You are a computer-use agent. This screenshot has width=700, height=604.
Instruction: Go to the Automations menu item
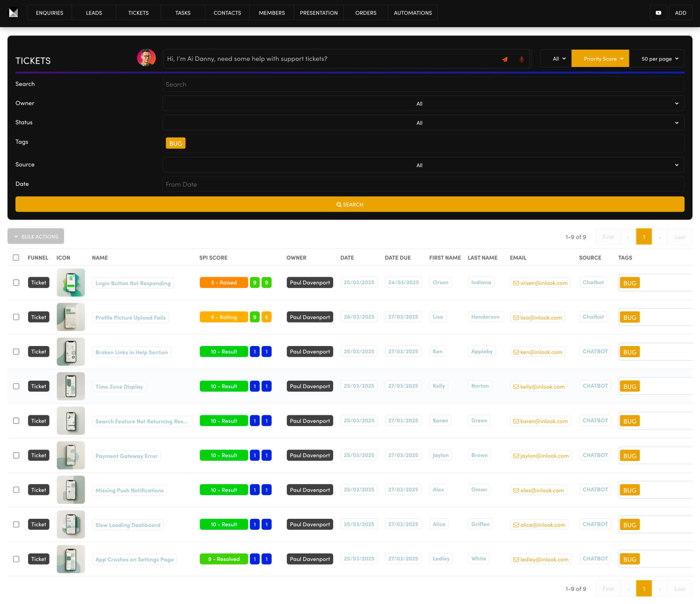click(x=413, y=13)
